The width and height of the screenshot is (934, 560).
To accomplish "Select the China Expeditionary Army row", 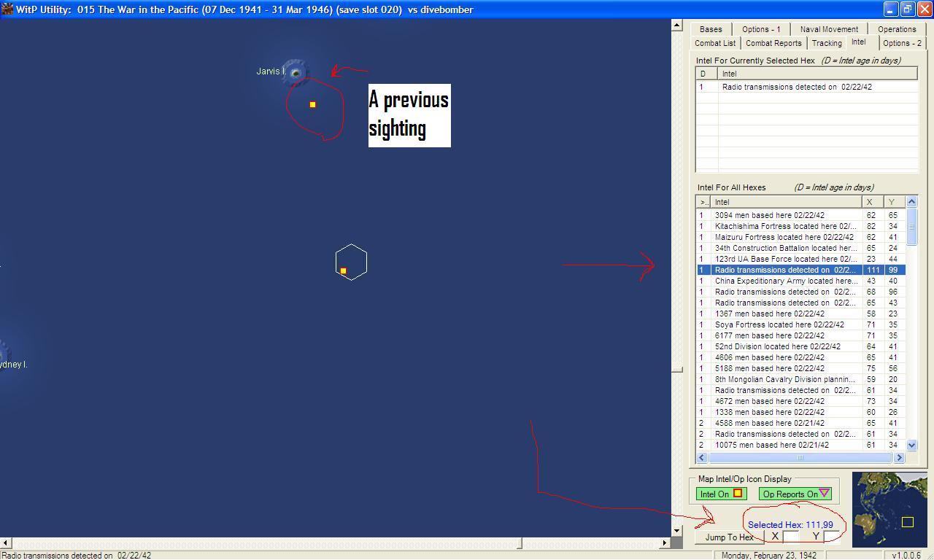I will pyautogui.click(x=800, y=281).
